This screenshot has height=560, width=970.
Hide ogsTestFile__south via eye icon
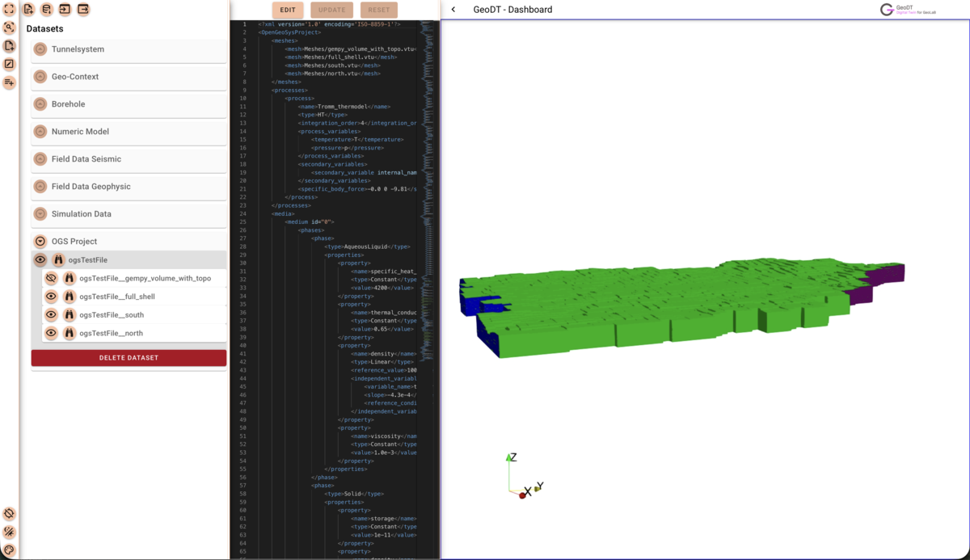pyautogui.click(x=51, y=315)
